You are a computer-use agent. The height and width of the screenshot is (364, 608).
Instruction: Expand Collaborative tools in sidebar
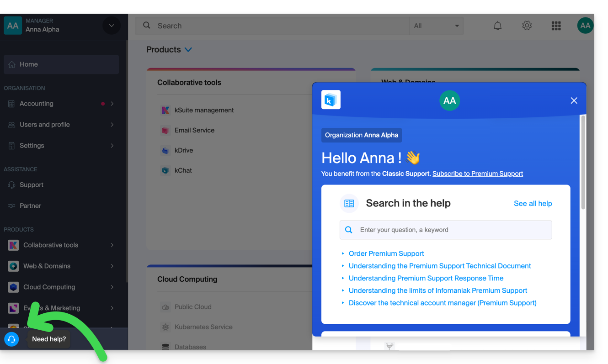[112, 245]
